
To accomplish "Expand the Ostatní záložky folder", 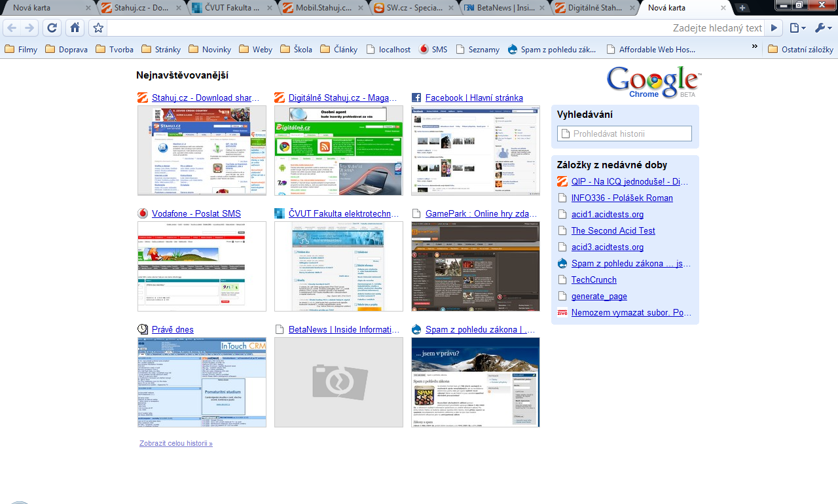I will click(800, 49).
